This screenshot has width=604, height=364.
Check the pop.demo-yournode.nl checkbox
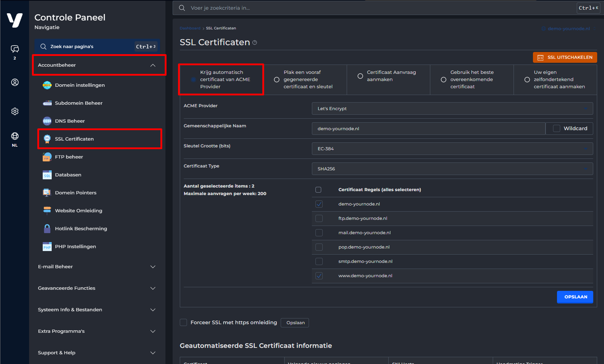click(x=319, y=247)
